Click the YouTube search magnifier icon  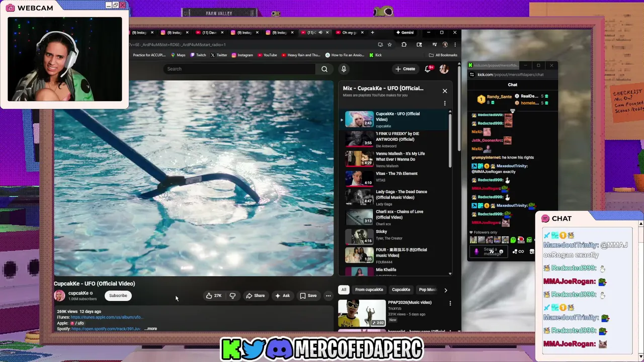click(325, 69)
